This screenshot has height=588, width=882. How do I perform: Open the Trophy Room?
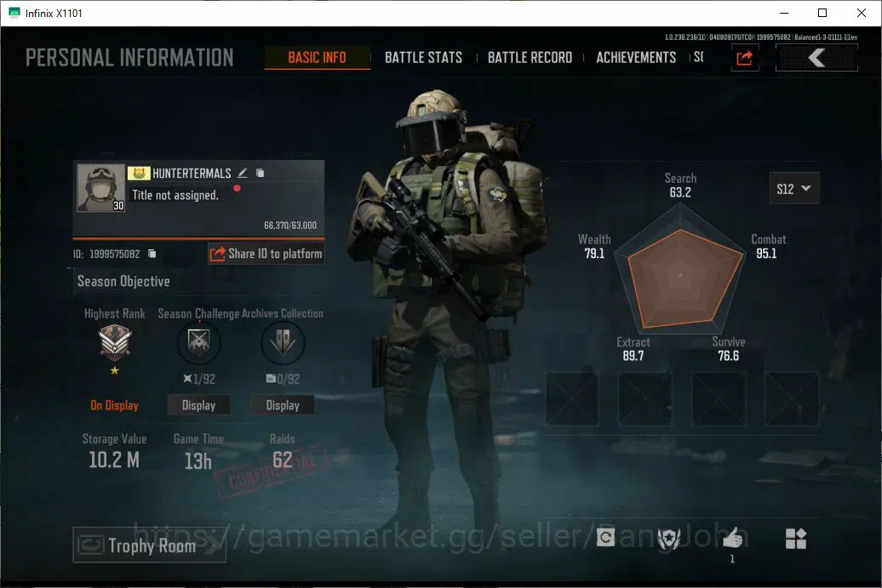tap(149, 545)
